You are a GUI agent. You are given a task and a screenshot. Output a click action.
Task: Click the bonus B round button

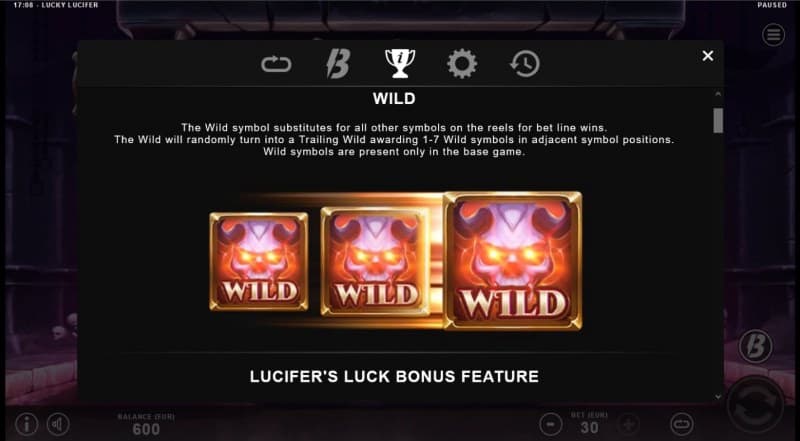coord(755,347)
